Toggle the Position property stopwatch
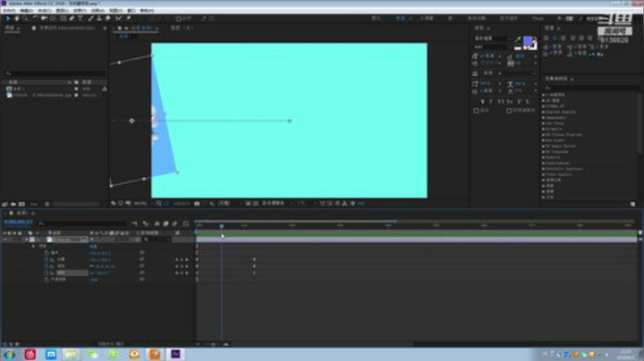Screen dimensions: 644x361 (46, 260)
